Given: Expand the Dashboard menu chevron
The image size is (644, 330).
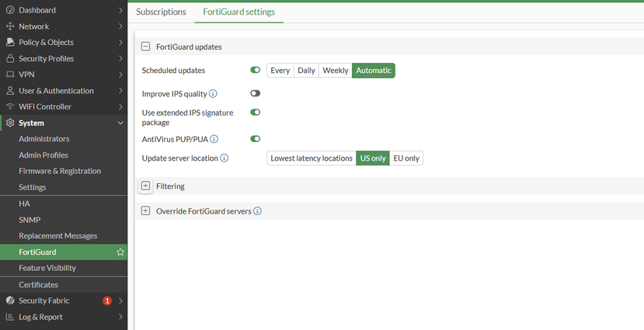Looking at the screenshot, I should (120, 10).
